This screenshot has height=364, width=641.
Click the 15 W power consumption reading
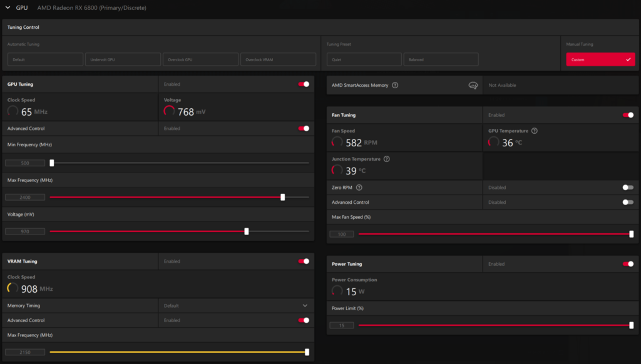(356, 292)
